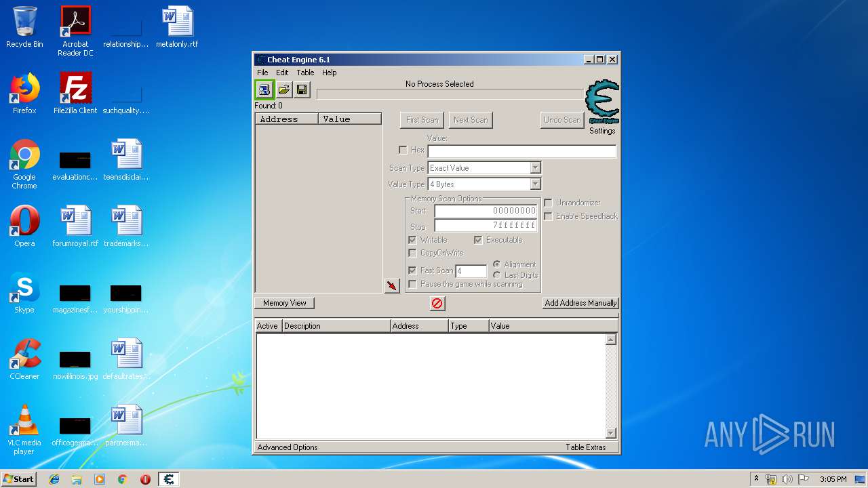Open Google Chrome desktop shortcut
The height and width of the screenshot is (488, 868).
point(24,164)
